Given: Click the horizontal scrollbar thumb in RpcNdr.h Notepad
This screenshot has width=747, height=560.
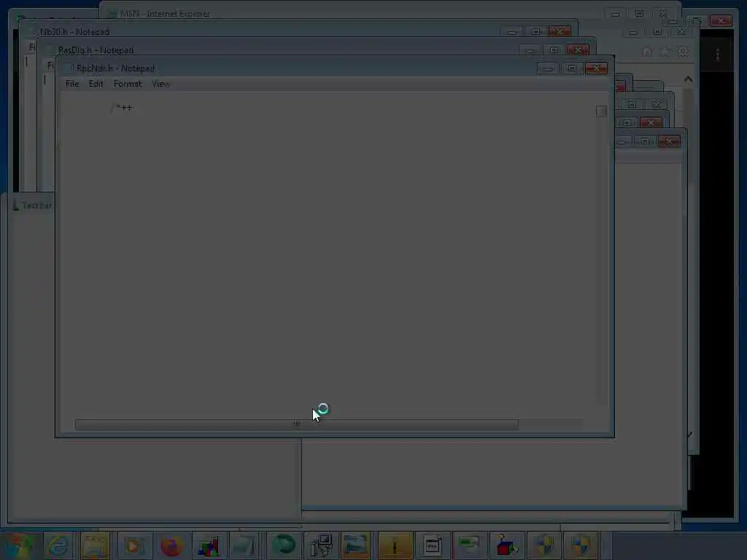Looking at the screenshot, I should [x=296, y=424].
